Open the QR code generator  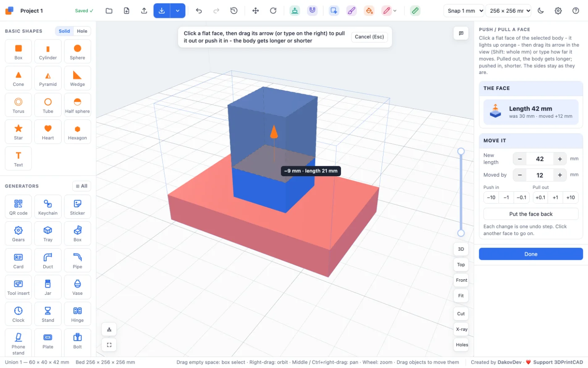pos(18,207)
